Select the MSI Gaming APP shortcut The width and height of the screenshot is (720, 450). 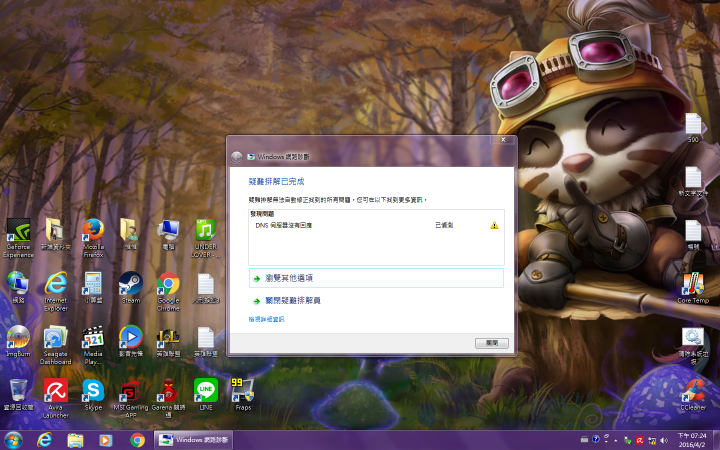(x=131, y=398)
